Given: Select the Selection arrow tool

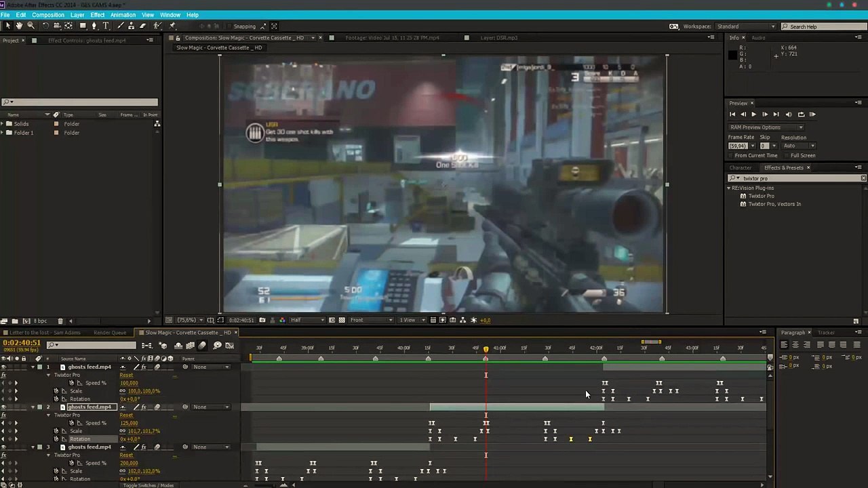Looking at the screenshot, I should [8, 26].
